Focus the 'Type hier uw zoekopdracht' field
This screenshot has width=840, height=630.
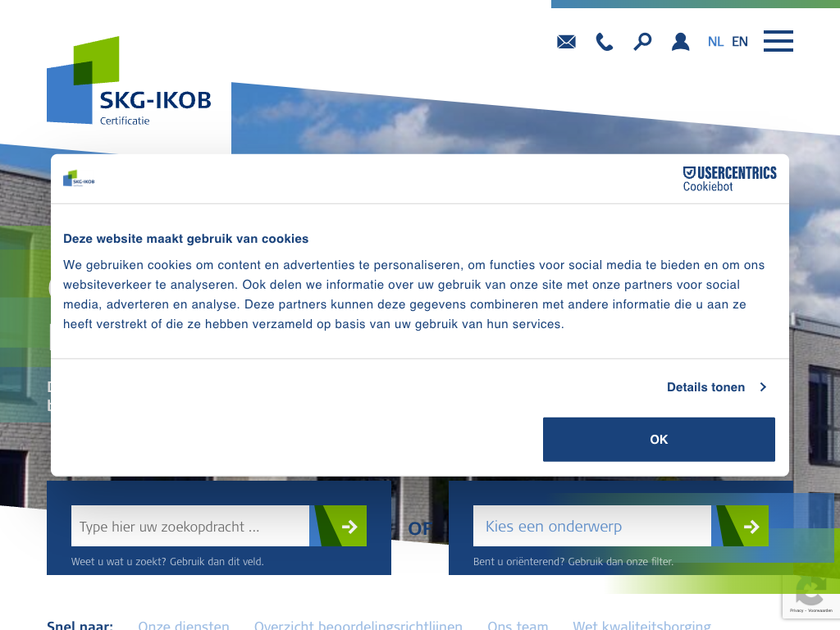pyautogui.click(x=190, y=527)
